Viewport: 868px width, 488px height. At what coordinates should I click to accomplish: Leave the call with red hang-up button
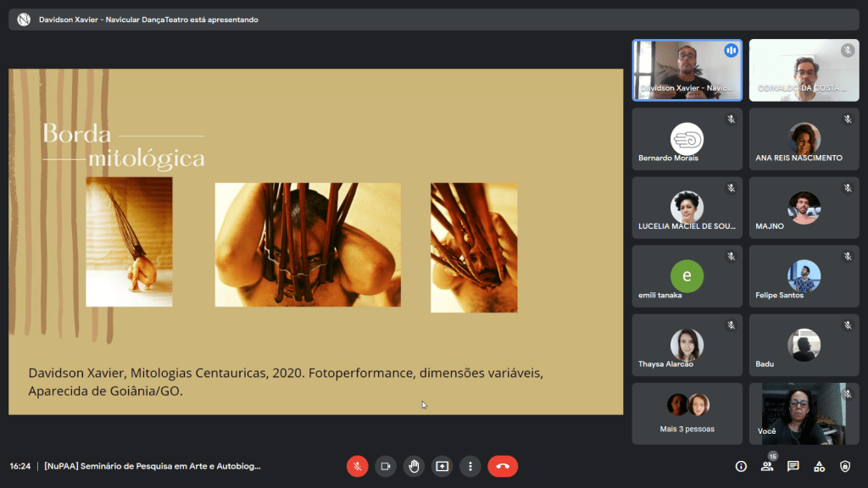coord(503,466)
